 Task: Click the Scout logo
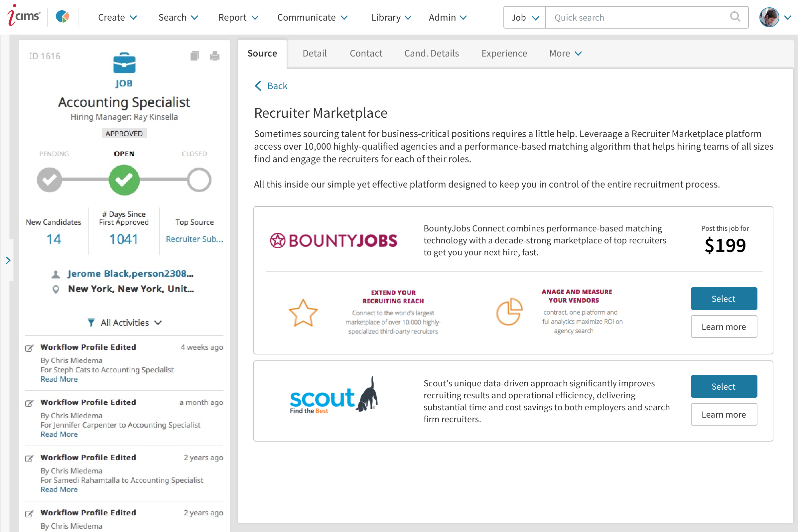pyautogui.click(x=333, y=395)
